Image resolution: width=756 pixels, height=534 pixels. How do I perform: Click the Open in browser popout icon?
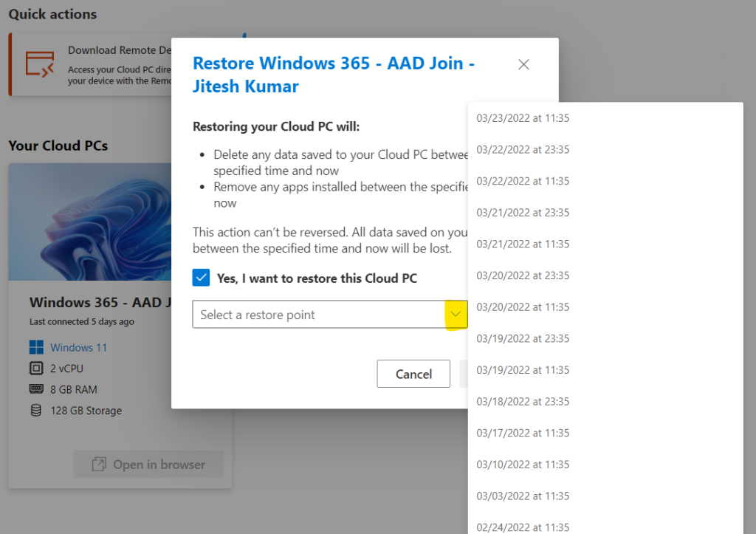(x=99, y=464)
